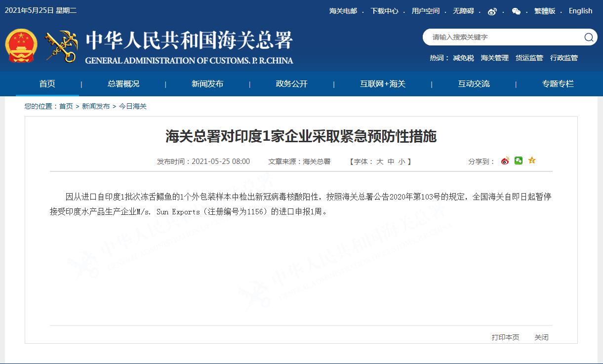
Task: Click the national emblem logo
Action: click(21, 46)
